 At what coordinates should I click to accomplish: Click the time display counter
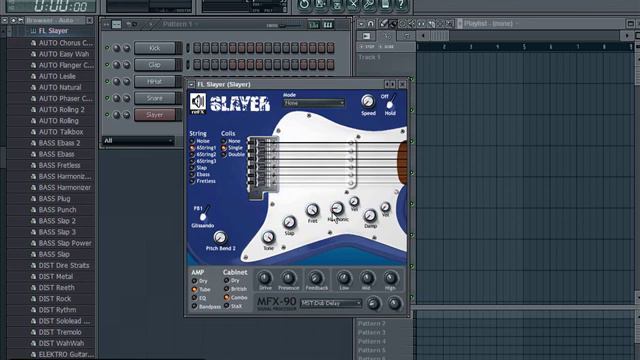(x=60, y=6)
